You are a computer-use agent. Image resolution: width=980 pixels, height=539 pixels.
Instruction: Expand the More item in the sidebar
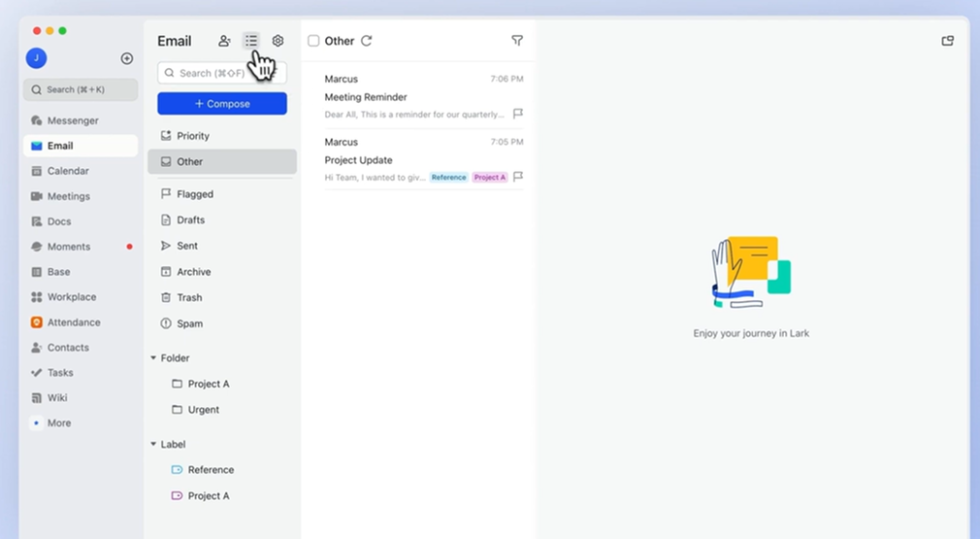click(58, 423)
